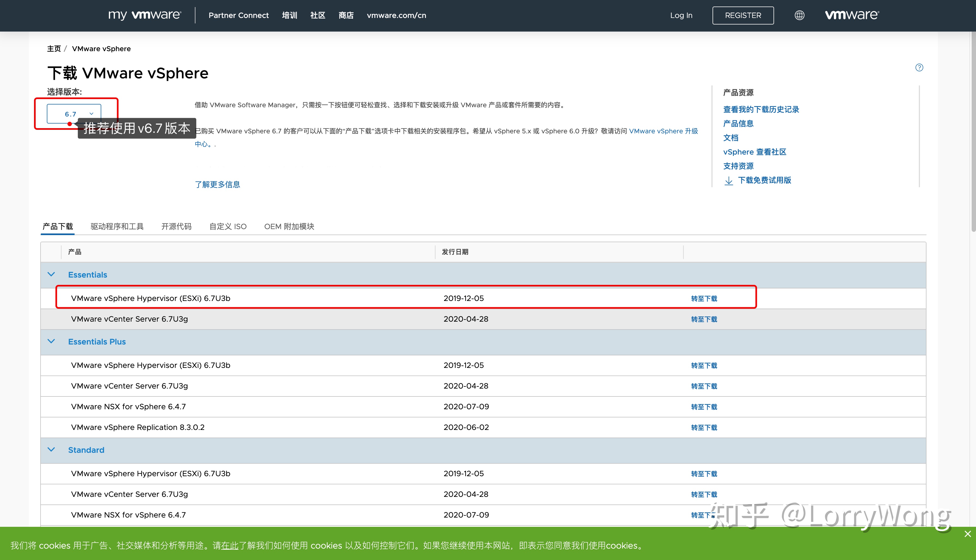This screenshot has width=976, height=560.
Task: Click 转至下载 for Essentials vCenter Server 6.7U3g
Action: click(x=704, y=320)
